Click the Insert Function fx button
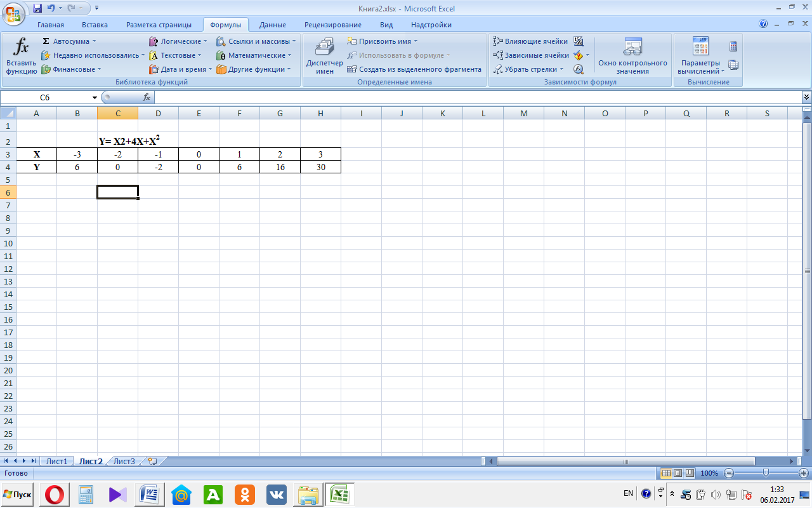Screen dimensions: 812x508 22,56
